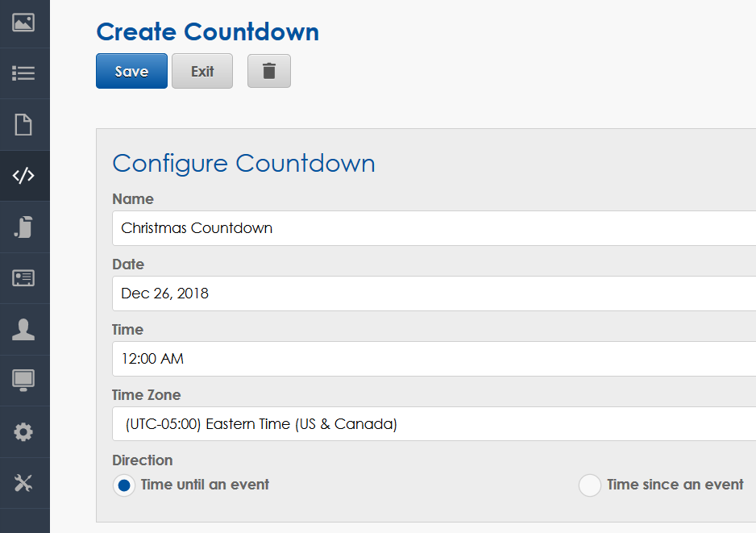Select the Displays monitor icon in sidebar
Screen dimensions: 756x533
24,380
